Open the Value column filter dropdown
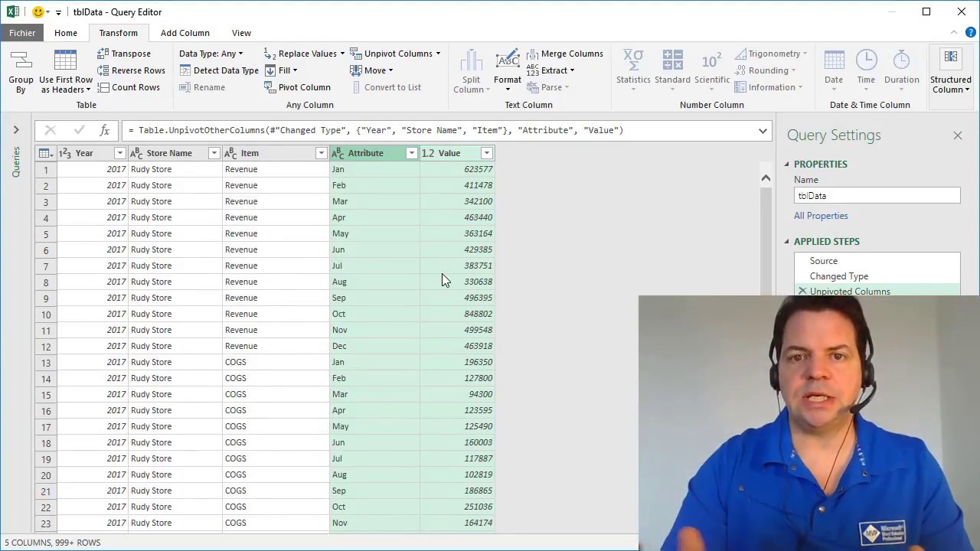The height and width of the screenshot is (551, 980). pyautogui.click(x=486, y=153)
